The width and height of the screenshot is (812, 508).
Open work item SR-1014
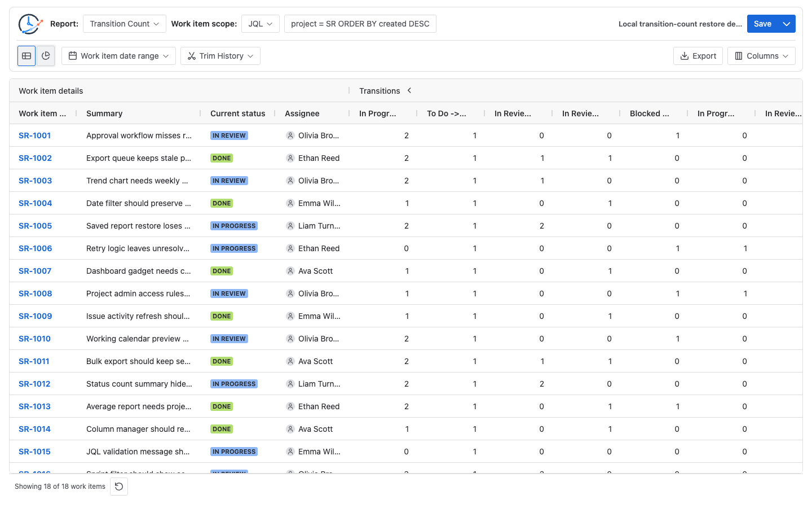coord(34,429)
